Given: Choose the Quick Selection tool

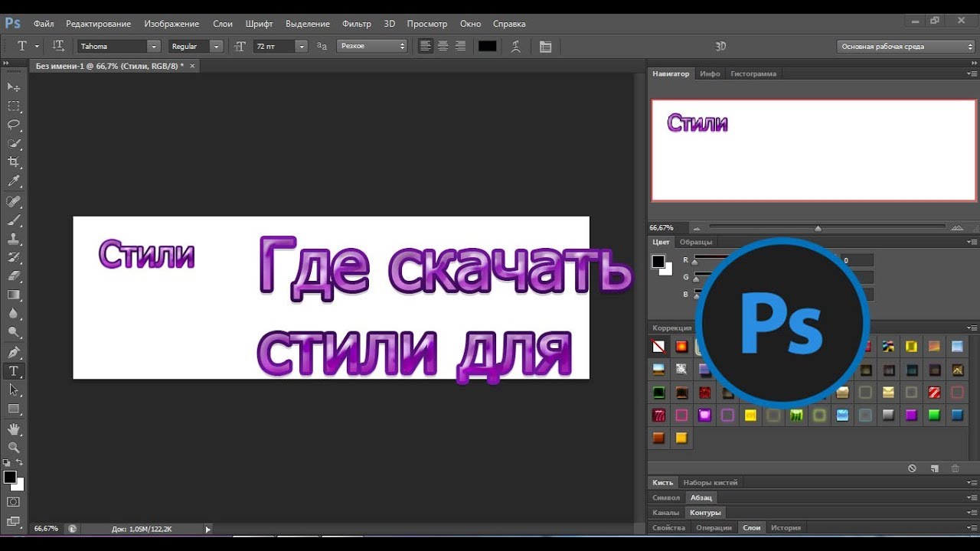Looking at the screenshot, I should point(14,143).
